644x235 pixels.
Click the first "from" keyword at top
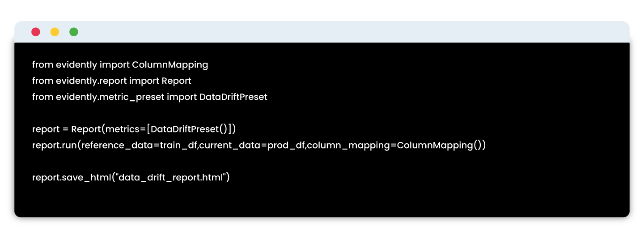click(42, 64)
